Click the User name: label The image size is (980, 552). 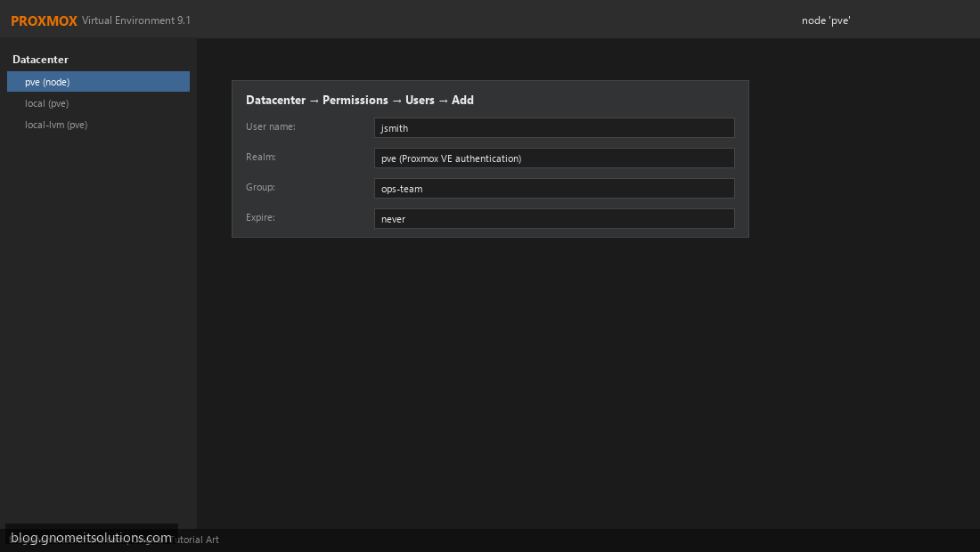pyautogui.click(x=271, y=126)
